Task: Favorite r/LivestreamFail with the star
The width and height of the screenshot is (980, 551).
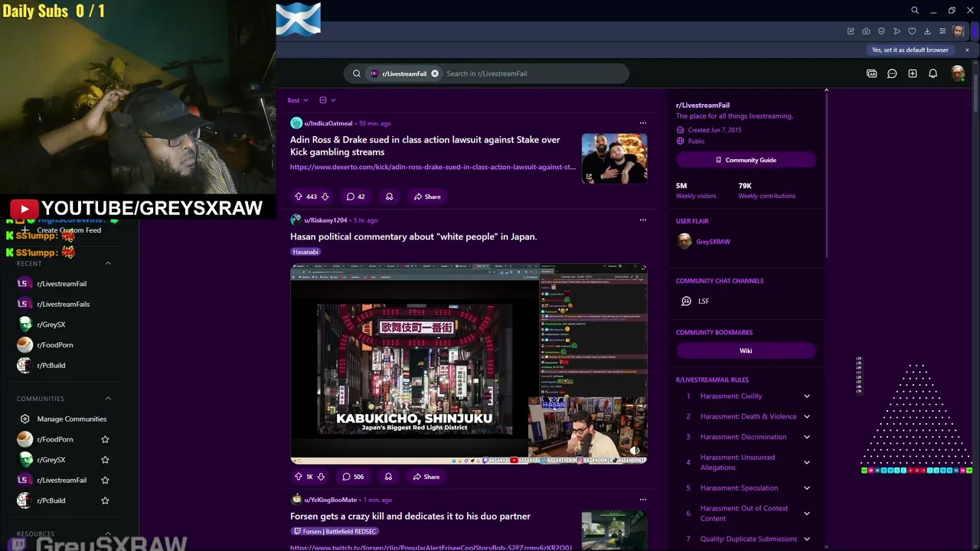Action: [105, 480]
